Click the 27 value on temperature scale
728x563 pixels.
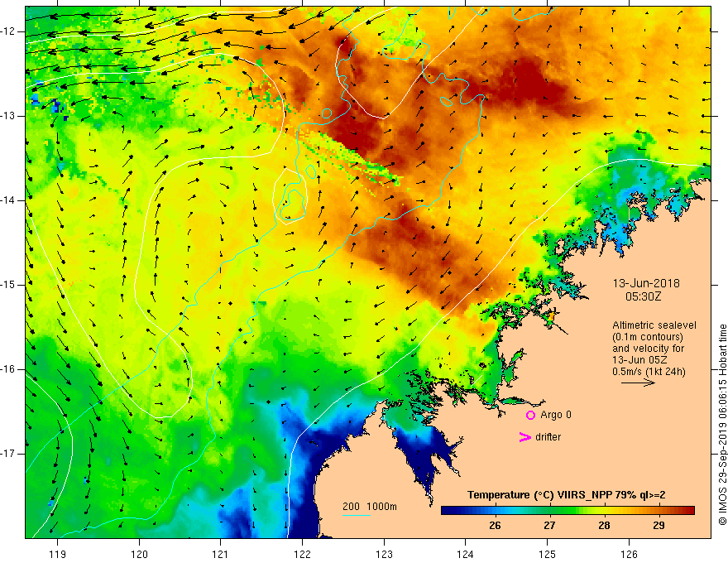pyautogui.click(x=549, y=526)
